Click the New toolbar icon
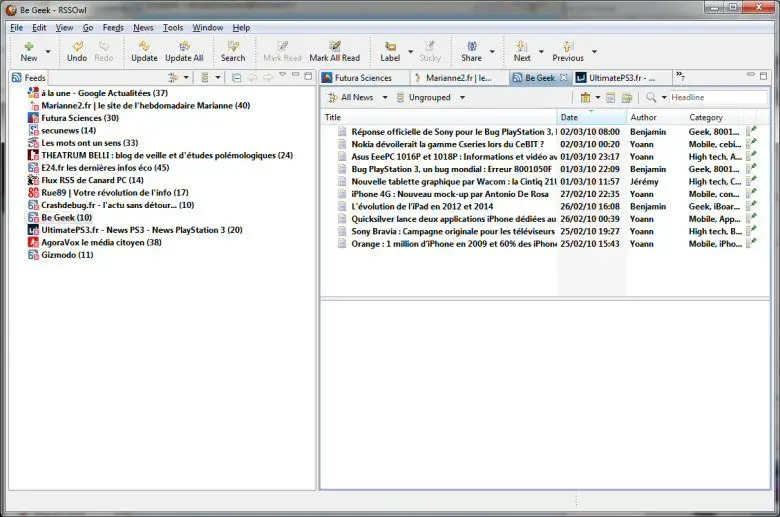The height and width of the screenshot is (517, 780). click(x=29, y=51)
